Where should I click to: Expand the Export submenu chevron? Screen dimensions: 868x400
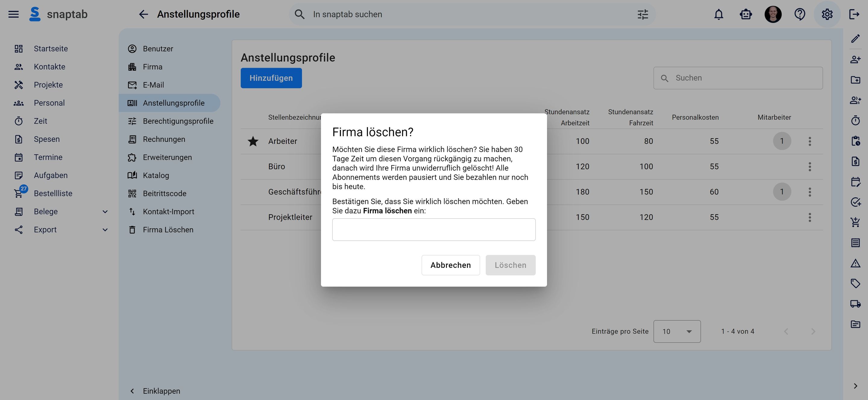pyautogui.click(x=105, y=230)
